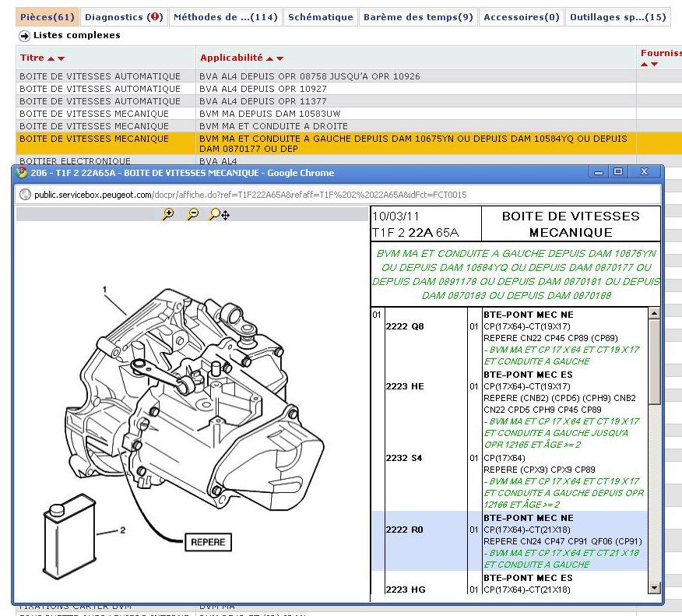Screen dimensions: 682x616
Task: Click the parts list scrollbar thumb
Action: tap(654, 361)
